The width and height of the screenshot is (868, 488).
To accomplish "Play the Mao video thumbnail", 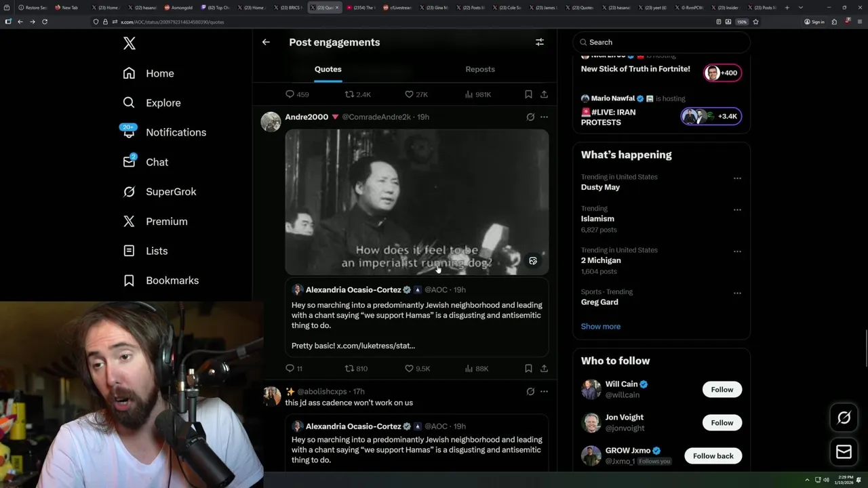I will 417,203.
